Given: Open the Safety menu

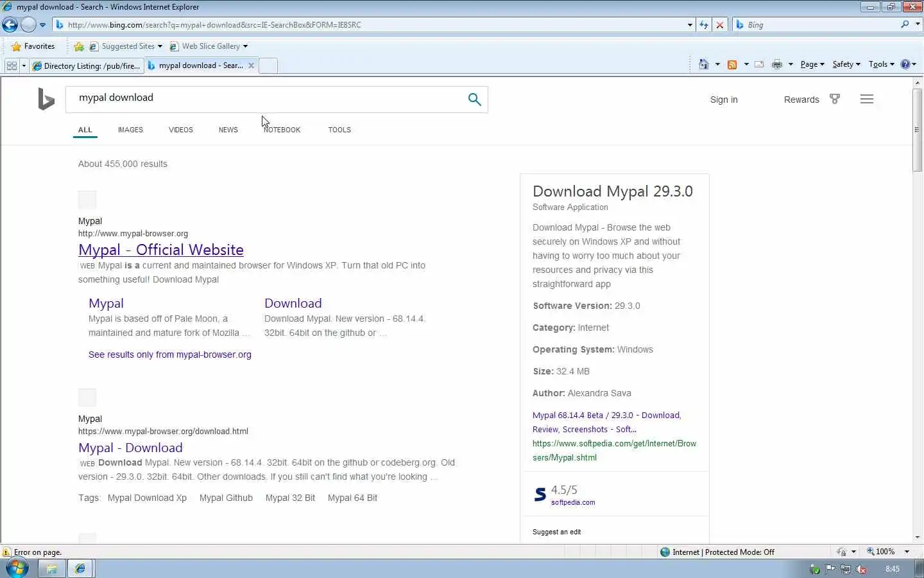Looking at the screenshot, I should pyautogui.click(x=846, y=64).
